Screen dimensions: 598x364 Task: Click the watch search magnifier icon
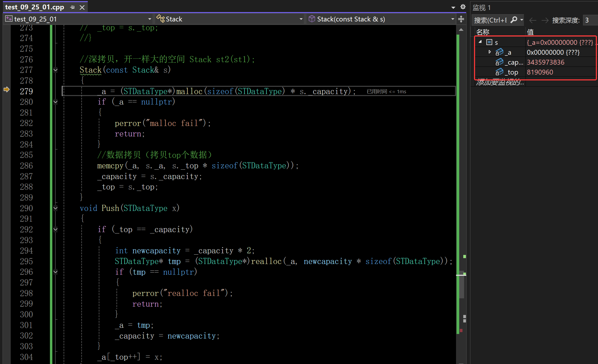tap(514, 20)
